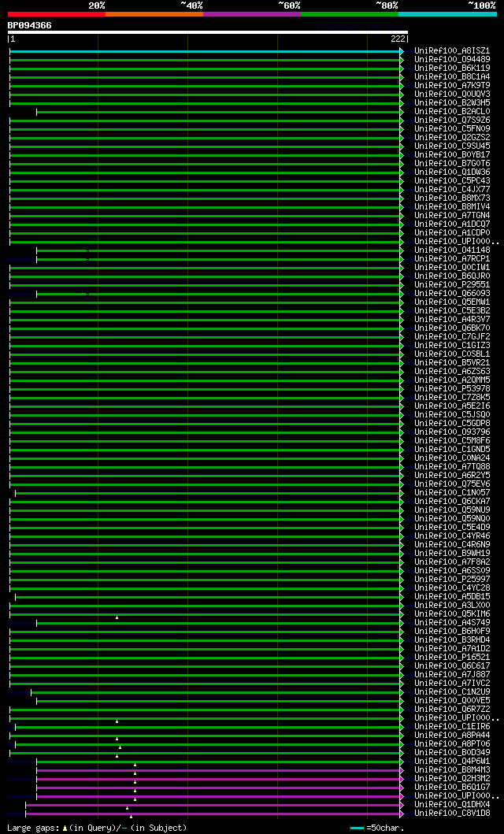Image resolution: width=504 pixels, height=834 pixels.
Task: Click the cyan ~100% identity legend segment
Action: 447,14
